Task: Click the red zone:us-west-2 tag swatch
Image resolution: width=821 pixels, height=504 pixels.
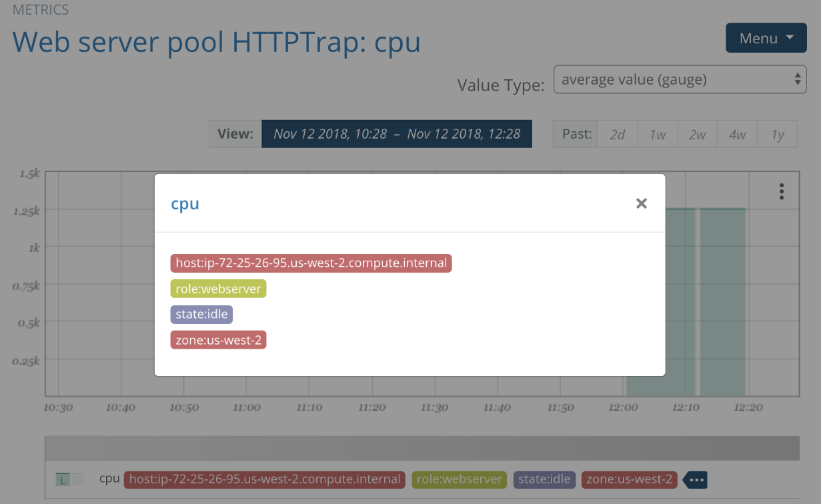Action: click(x=218, y=339)
